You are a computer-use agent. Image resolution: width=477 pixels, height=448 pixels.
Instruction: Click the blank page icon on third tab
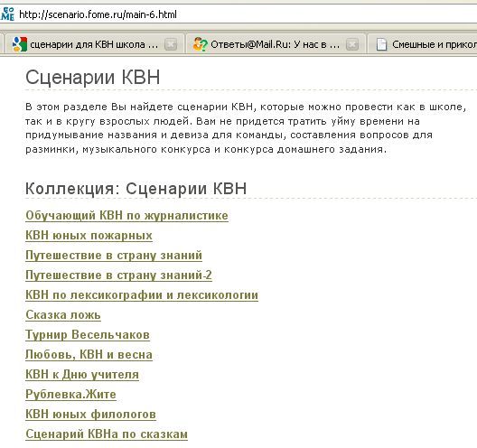(x=381, y=44)
